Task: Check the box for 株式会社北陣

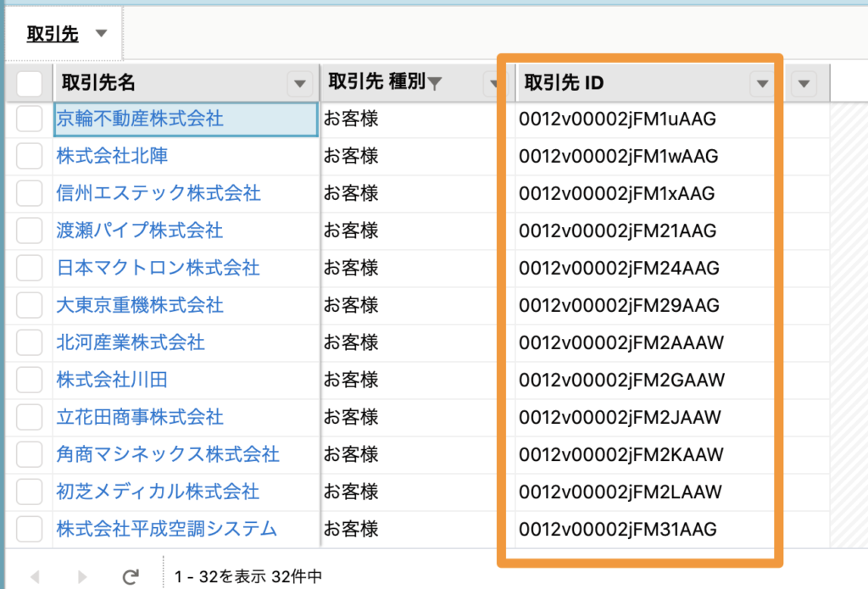Action: (x=30, y=156)
